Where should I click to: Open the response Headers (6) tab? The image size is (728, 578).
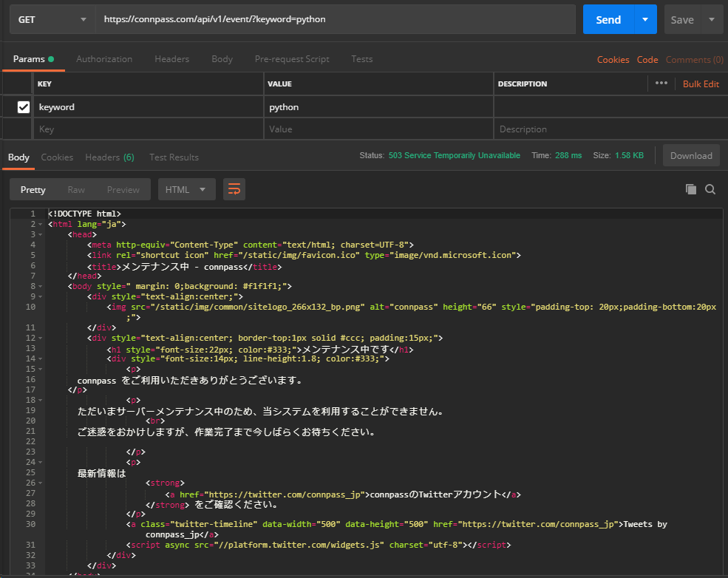(109, 157)
